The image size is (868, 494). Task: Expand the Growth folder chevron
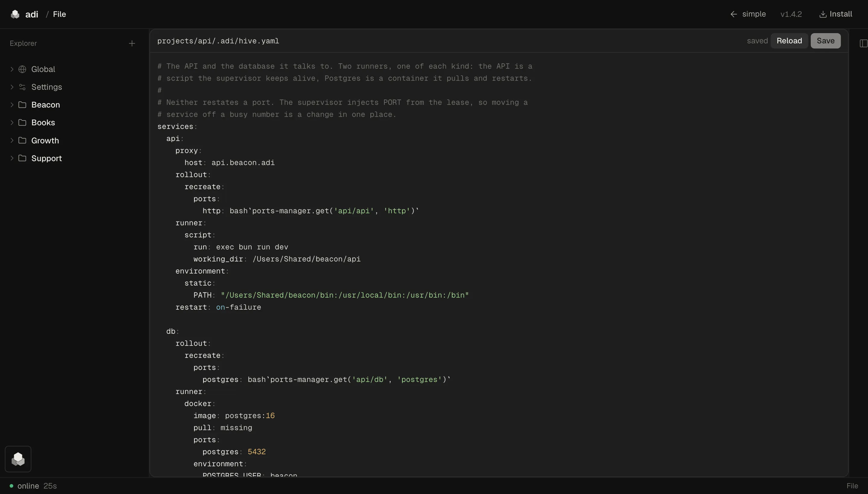point(12,140)
